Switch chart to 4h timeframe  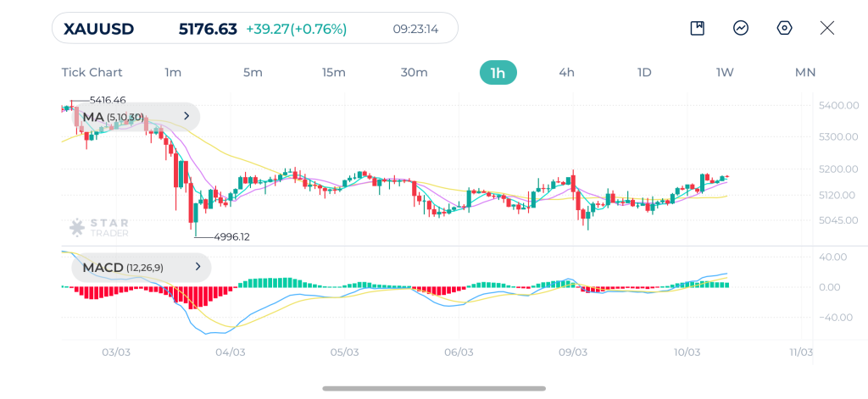(566, 72)
